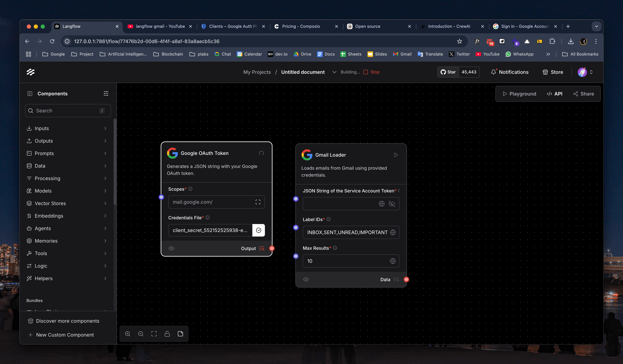Click the Share button
This screenshot has height=364, width=623.
click(584, 94)
